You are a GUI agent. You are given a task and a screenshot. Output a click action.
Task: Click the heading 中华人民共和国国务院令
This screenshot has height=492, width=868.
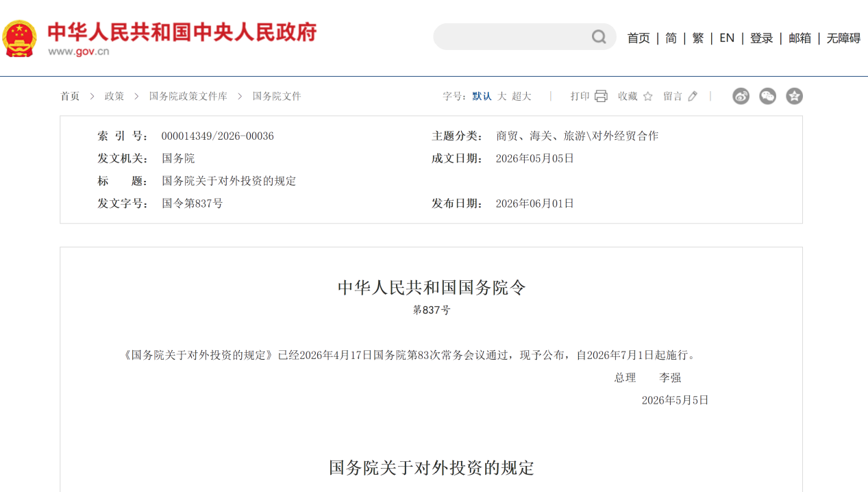pos(432,287)
